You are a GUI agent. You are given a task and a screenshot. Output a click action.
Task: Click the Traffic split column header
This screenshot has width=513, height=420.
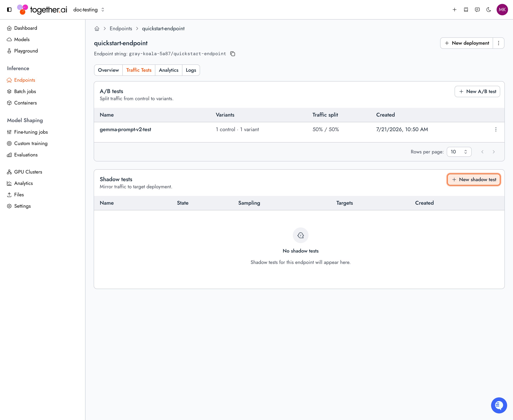(325, 115)
